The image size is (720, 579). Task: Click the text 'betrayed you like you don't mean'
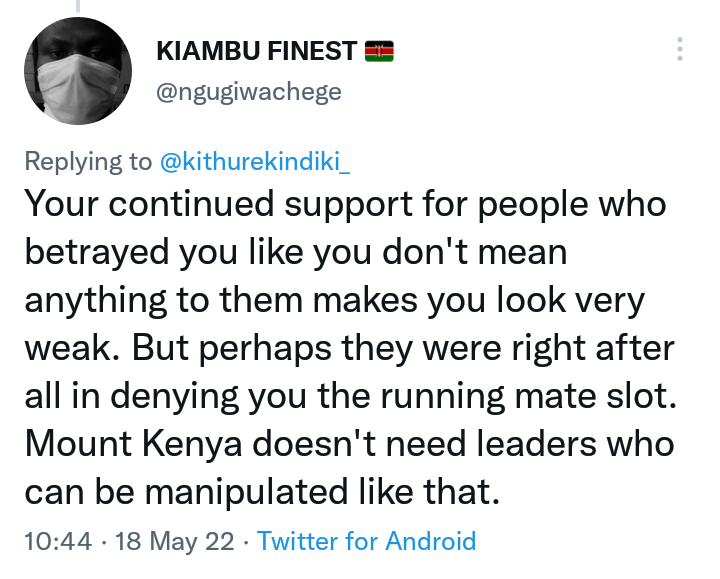(x=296, y=252)
